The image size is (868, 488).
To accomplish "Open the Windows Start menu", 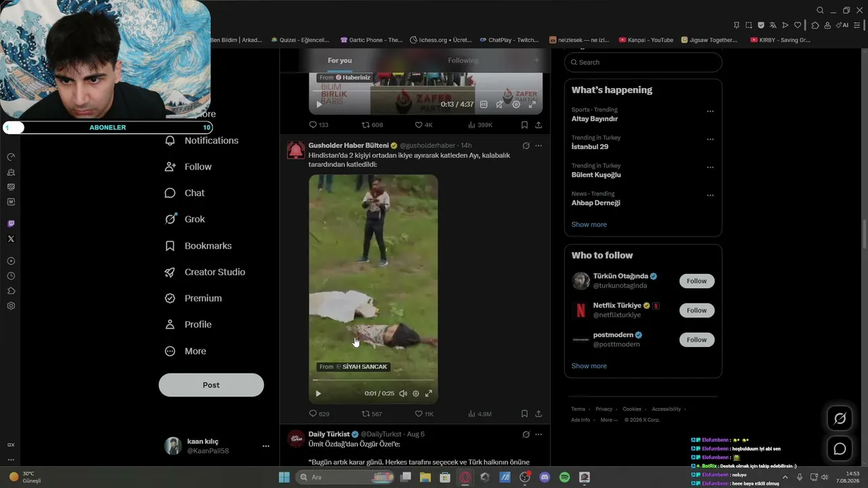I will click(284, 477).
